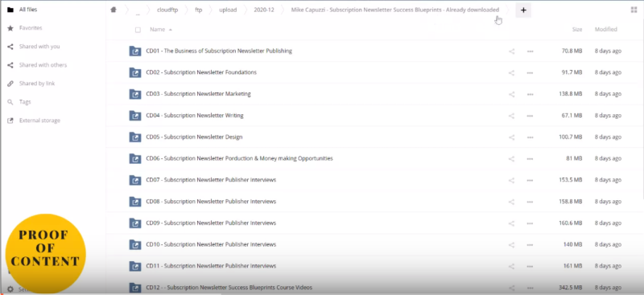Open collapsed breadcrumb ellipsis
The height and width of the screenshot is (295, 644).
click(138, 12)
